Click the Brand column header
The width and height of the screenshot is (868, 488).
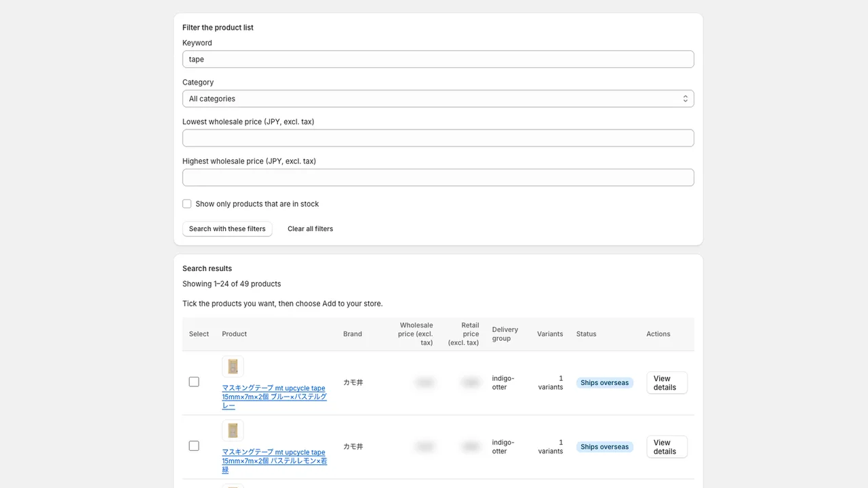pos(353,333)
